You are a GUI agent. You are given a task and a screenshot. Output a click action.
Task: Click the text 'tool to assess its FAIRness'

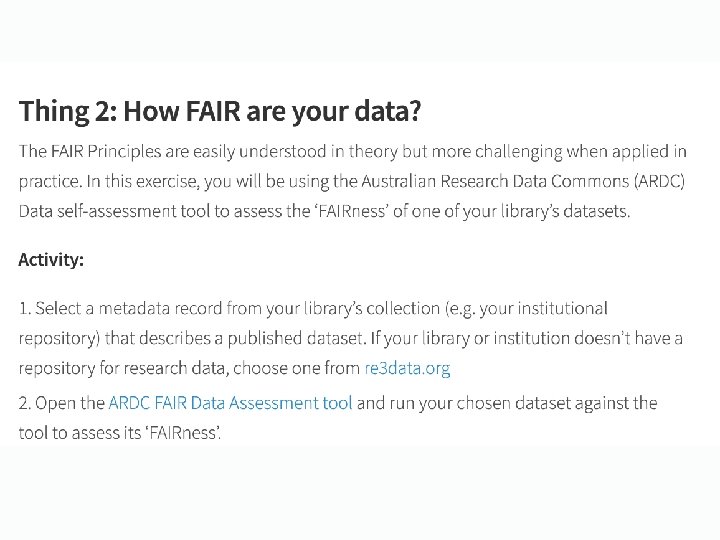coord(119,433)
